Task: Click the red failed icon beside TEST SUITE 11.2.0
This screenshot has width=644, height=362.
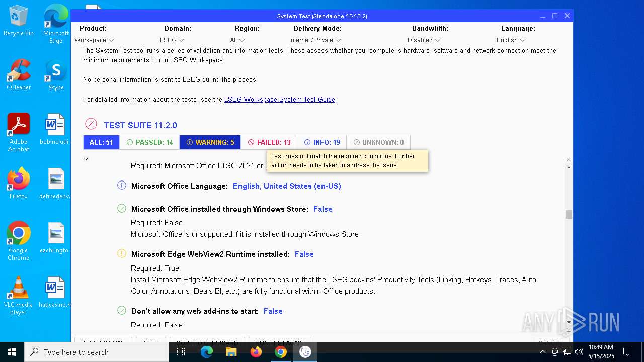Action: point(91,124)
